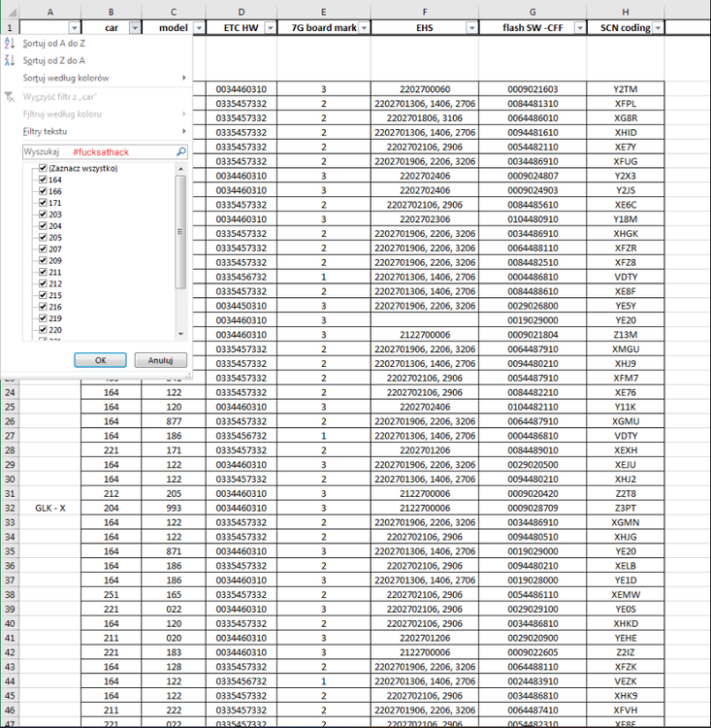Viewport: 711px width, 728px height.
Task: Uncheck the 204 filter checkbox
Action: (43, 225)
